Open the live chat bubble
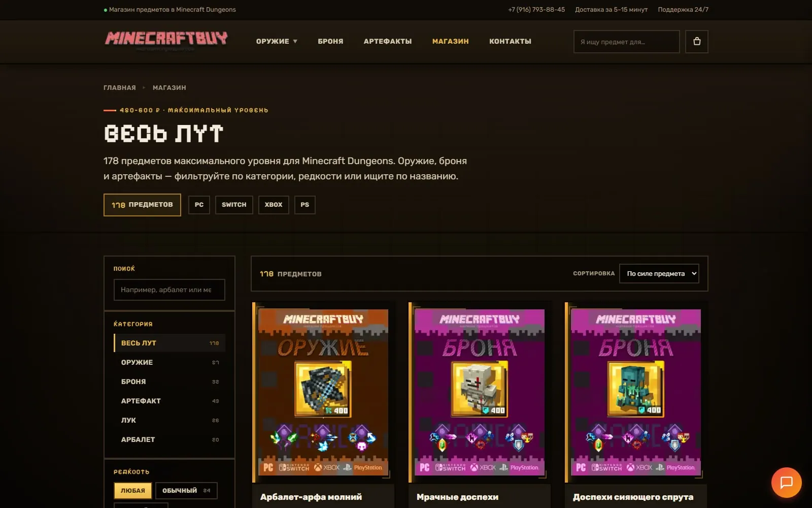Viewport: 812px width, 508px height. [786, 482]
